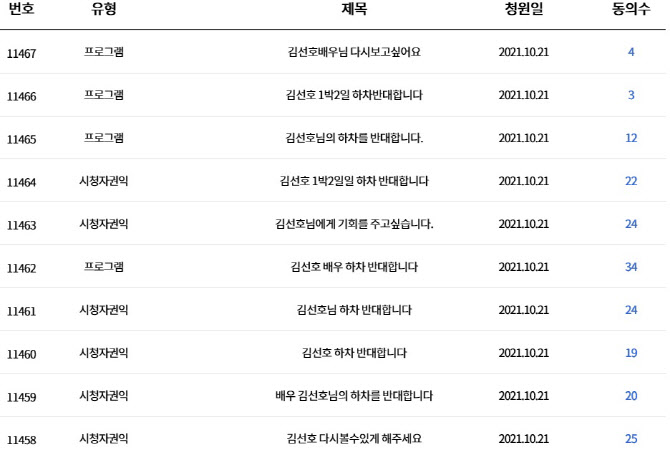The image size is (670, 454).
Task: Open petition 김선호 1박2일일 하차 반대합니다
Action: point(354,181)
